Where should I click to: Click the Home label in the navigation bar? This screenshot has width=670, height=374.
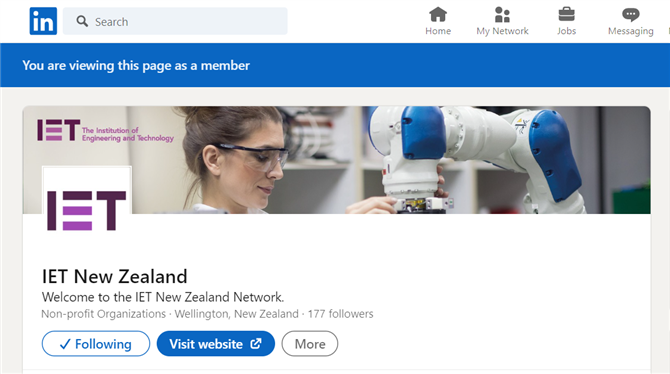coord(438,31)
